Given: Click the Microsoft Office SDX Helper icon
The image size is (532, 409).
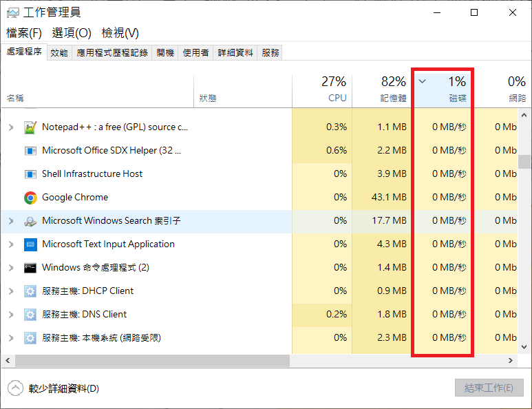Looking at the screenshot, I should tap(30, 151).
